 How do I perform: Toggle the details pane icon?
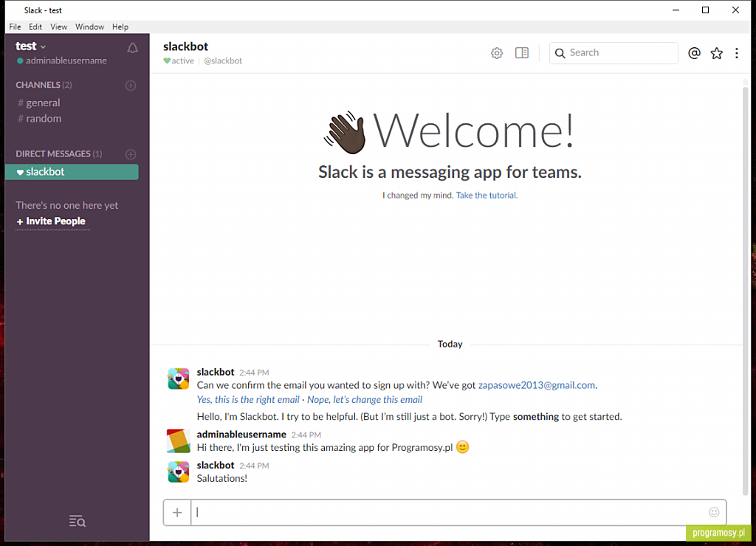[522, 53]
